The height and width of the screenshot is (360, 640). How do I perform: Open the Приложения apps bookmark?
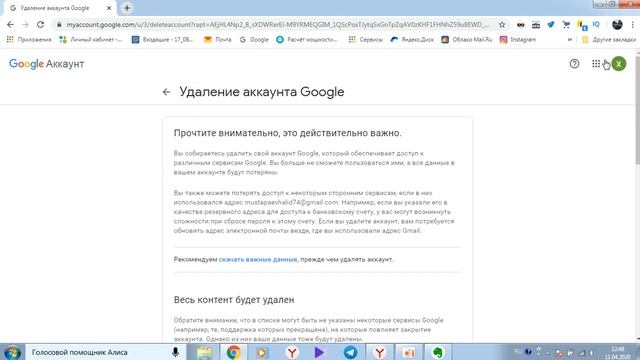pyautogui.click(x=29, y=40)
